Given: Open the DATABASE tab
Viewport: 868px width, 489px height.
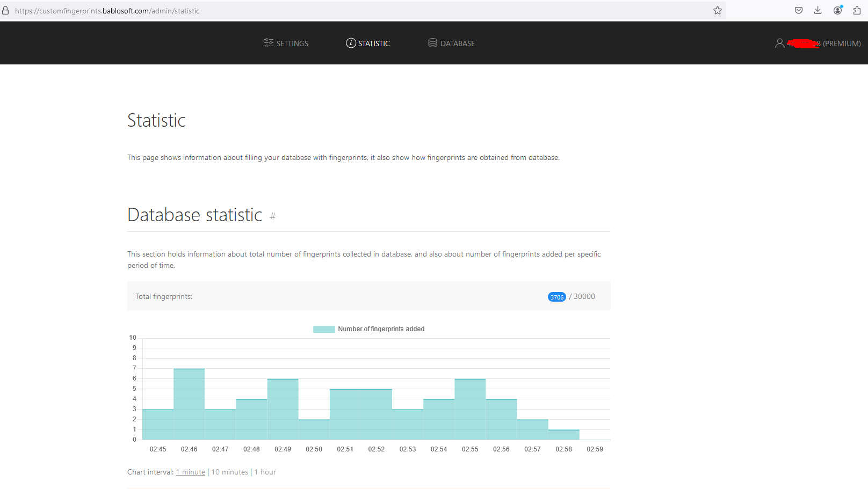Looking at the screenshot, I should point(457,43).
